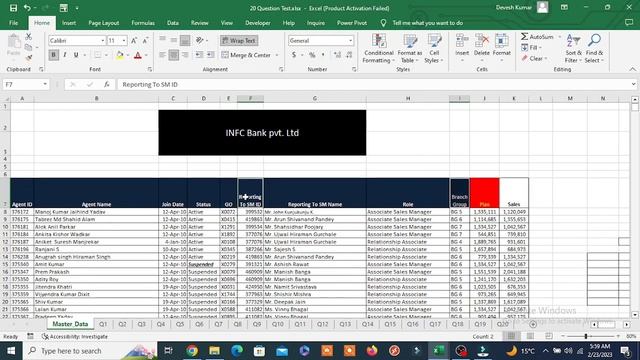Click the Orientation text angle icon
This screenshot has height=360, width=640.
(x=200, y=40)
